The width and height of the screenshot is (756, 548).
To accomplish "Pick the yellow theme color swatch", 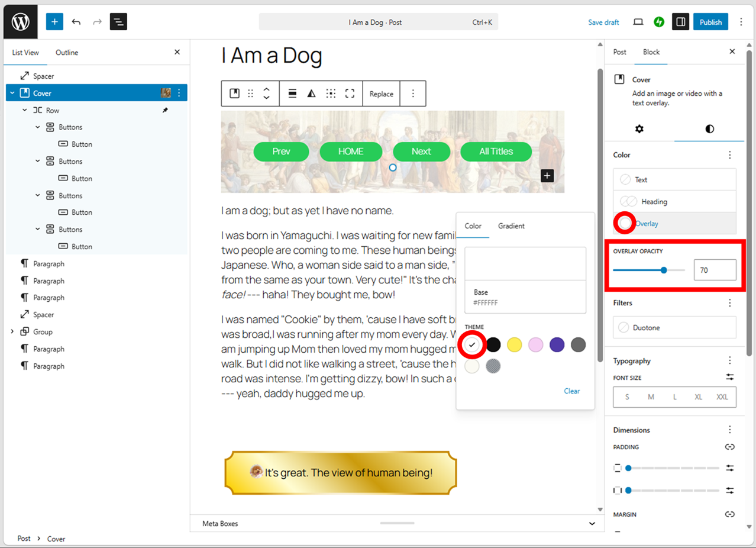I will tap(514, 345).
